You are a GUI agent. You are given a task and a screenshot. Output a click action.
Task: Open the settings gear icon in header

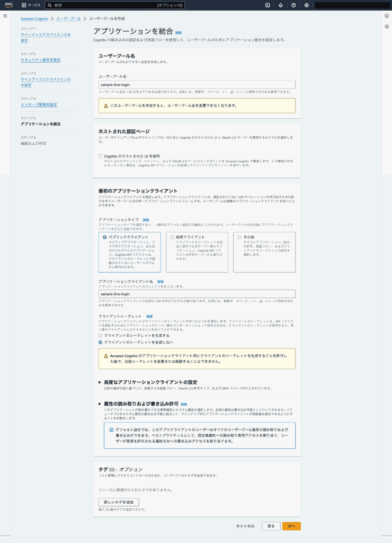[307, 5]
